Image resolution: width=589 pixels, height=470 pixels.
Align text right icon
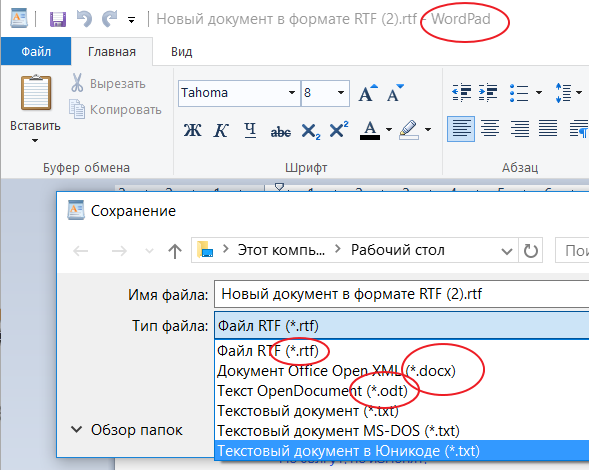(519, 129)
